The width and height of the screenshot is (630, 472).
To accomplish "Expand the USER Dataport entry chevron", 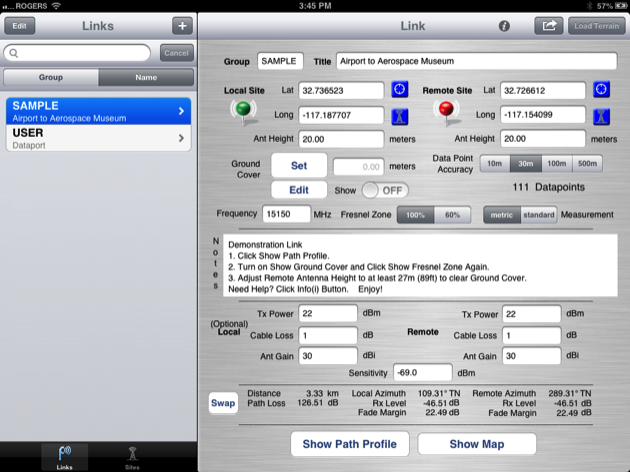I will pos(181,138).
